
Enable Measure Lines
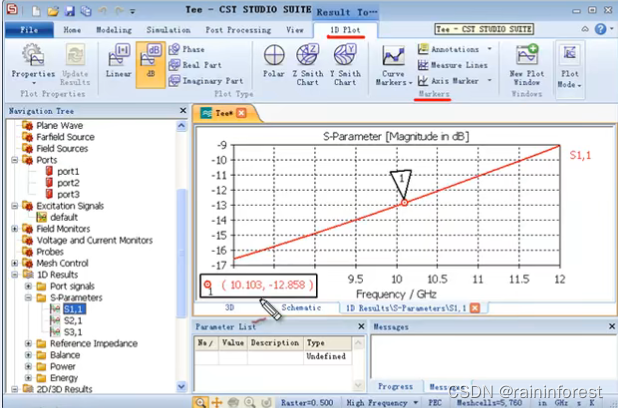(x=452, y=65)
